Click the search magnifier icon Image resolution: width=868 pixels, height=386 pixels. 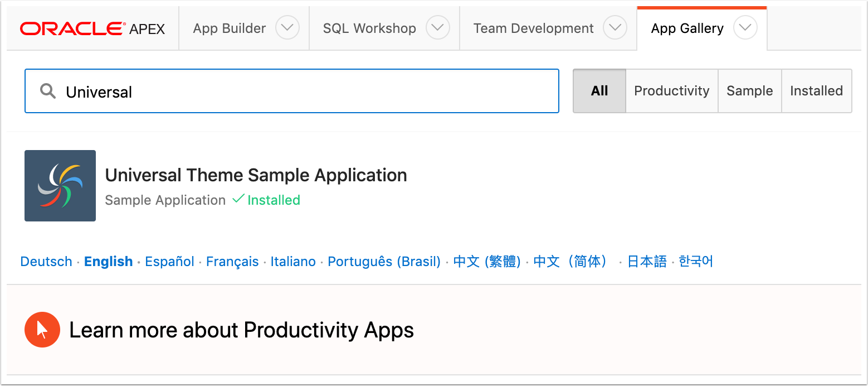click(x=48, y=91)
